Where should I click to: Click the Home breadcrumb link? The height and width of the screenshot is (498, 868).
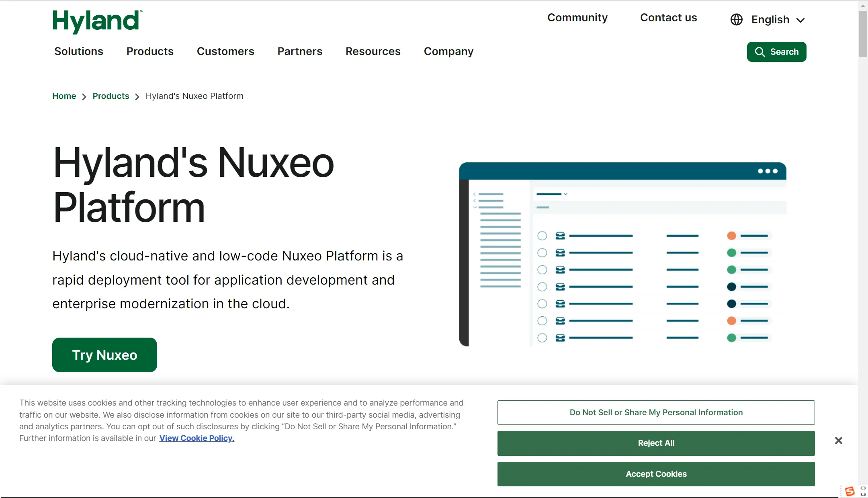[x=64, y=96]
